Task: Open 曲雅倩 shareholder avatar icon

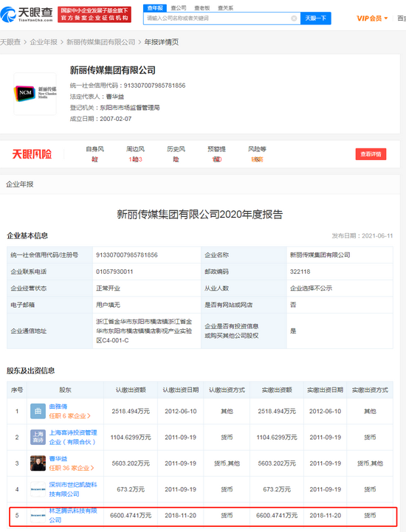Action: click(38, 411)
